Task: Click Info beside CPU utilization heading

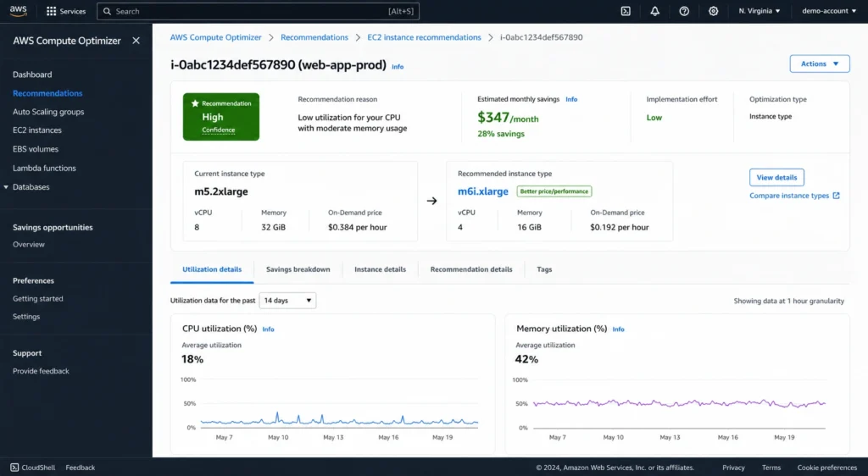Action: pos(268,329)
